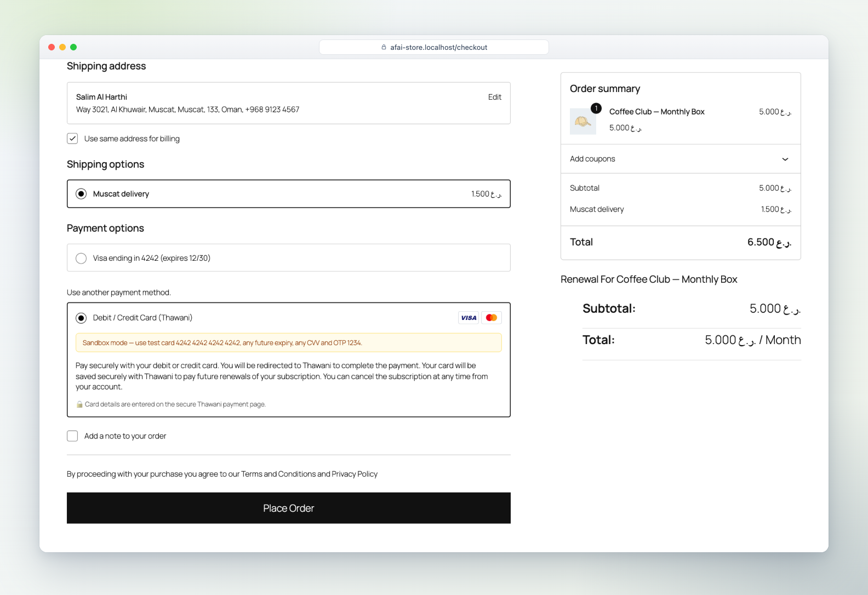Click Coffee Club — Monthly Box product name
This screenshot has width=868, height=595.
pos(657,112)
